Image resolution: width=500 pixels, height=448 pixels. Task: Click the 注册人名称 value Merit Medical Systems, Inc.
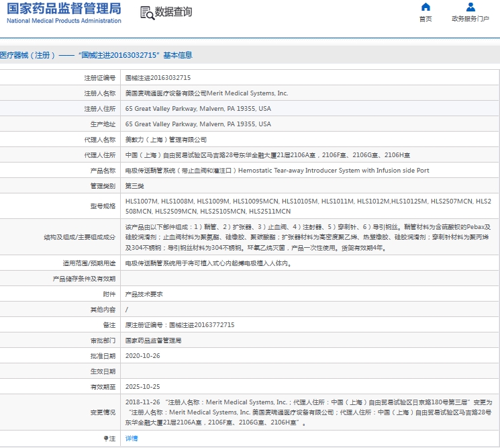[x=207, y=93]
